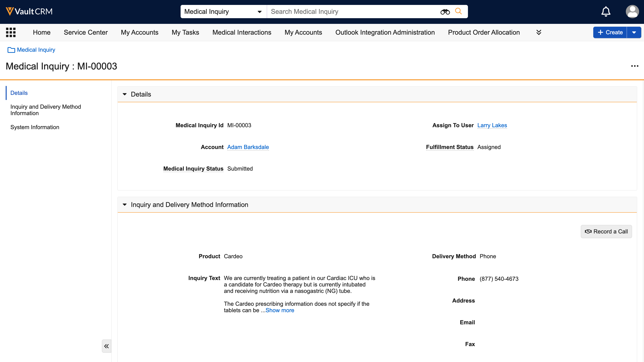Expand the overflow navigation tabs chevron

[x=539, y=32]
